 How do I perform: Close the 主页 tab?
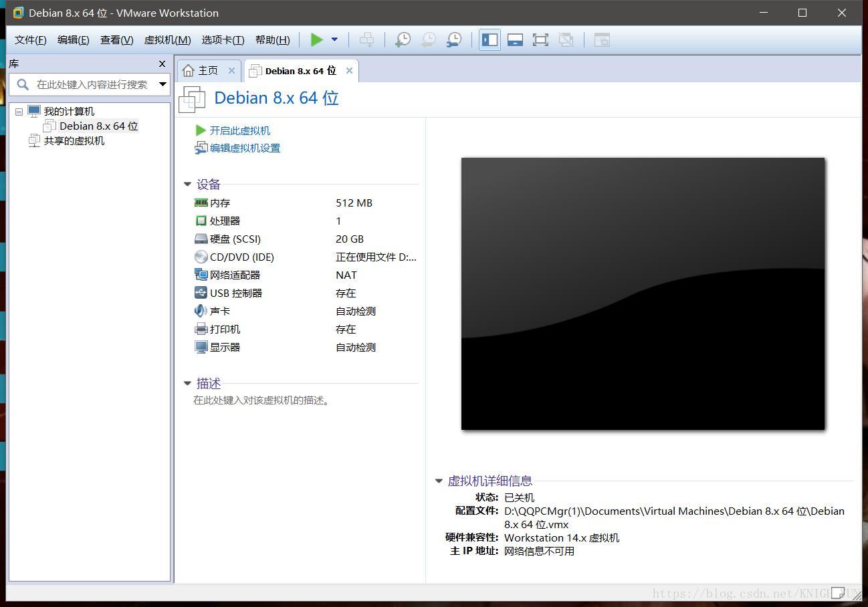[x=231, y=71]
